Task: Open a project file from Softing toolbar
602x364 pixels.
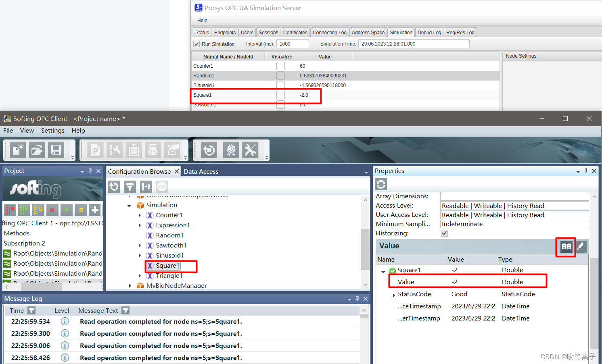Action: point(37,150)
